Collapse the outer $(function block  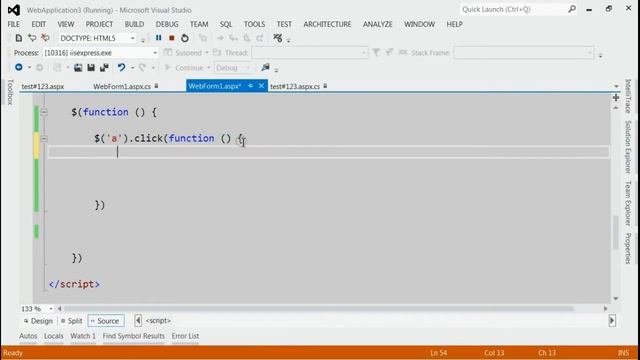coord(44,112)
